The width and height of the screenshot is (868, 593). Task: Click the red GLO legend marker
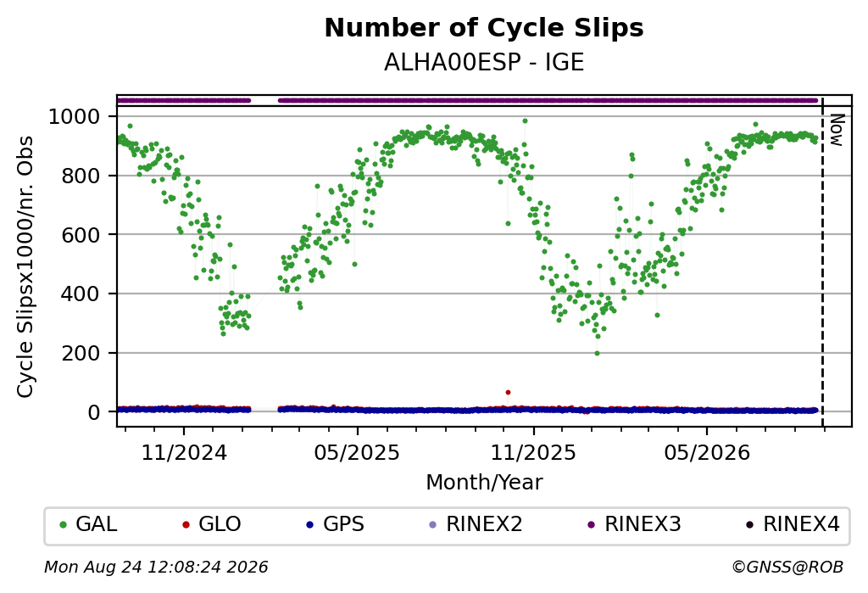pos(186,524)
